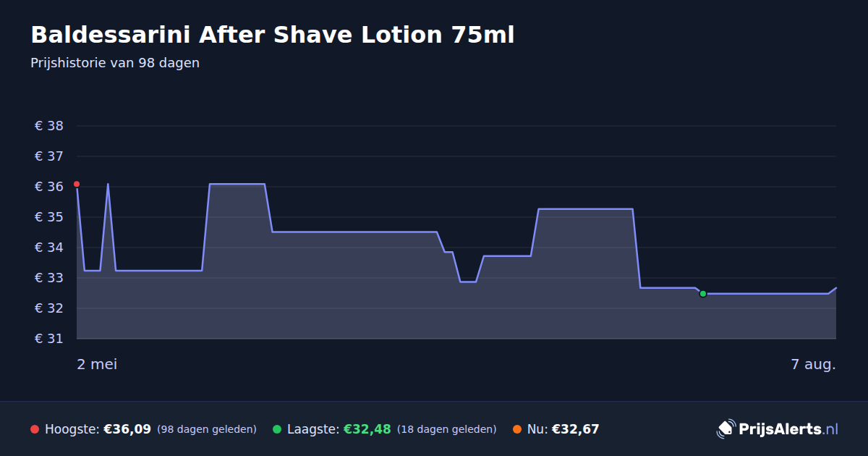Click the 18 dagen geleden note
The image size is (868, 456).
[x=447, y=429]
